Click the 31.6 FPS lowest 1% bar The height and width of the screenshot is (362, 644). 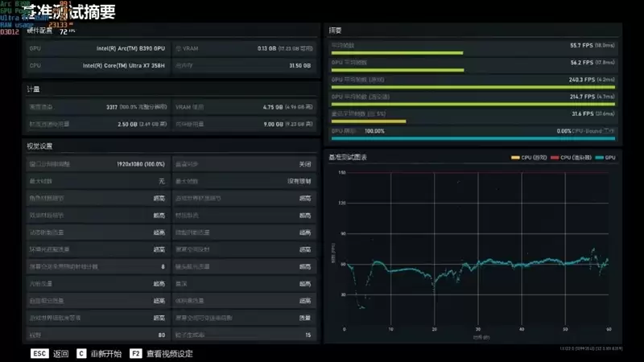point(369,121)
